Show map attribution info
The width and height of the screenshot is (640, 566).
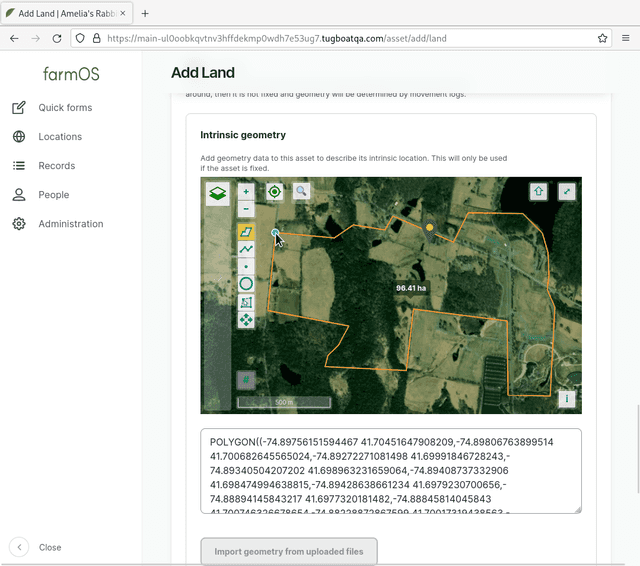(567, 399)
